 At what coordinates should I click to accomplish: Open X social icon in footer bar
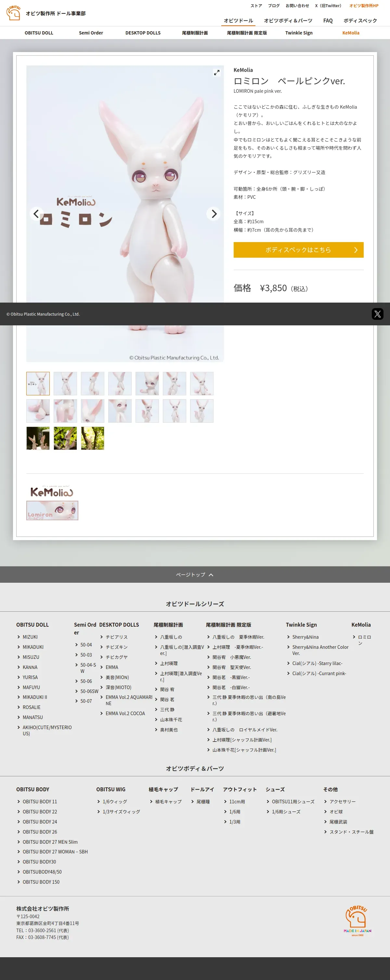tap(377, 314)
